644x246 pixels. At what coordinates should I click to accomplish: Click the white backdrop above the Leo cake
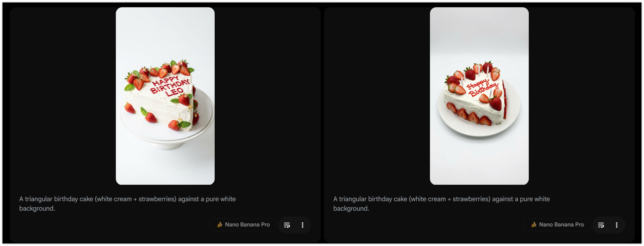coord(165,32)
